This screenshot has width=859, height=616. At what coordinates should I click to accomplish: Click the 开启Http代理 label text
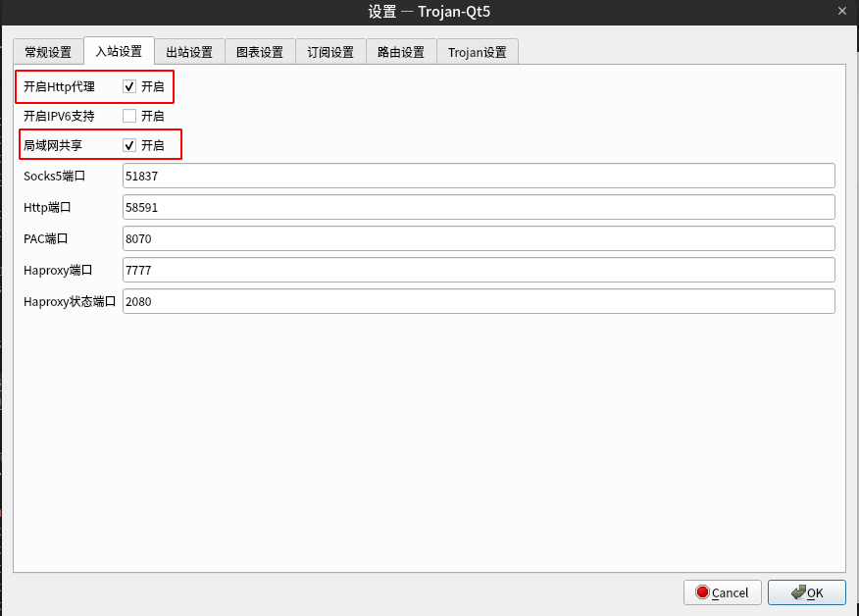(59, 86)
